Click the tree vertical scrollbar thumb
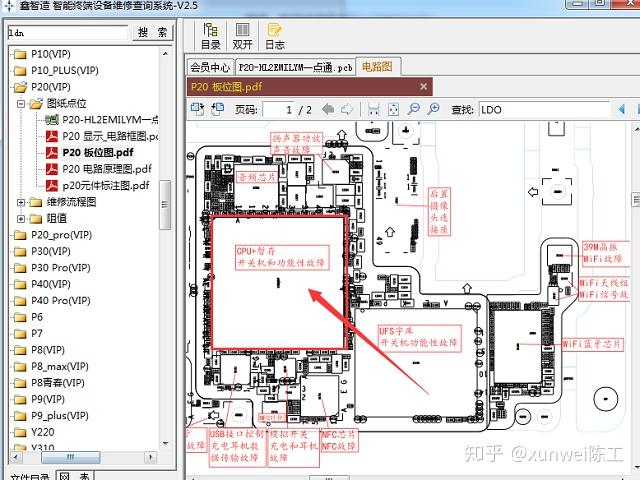 tap(165, 205)
